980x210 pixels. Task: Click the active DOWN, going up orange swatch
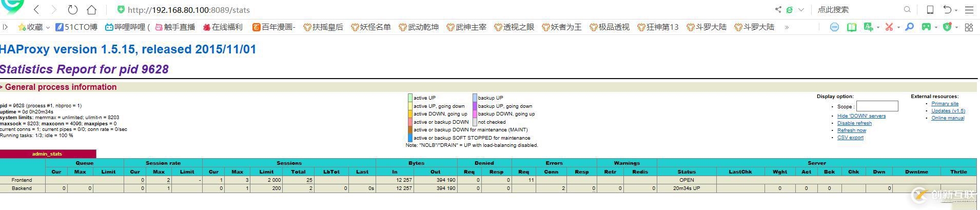[410, 114]
